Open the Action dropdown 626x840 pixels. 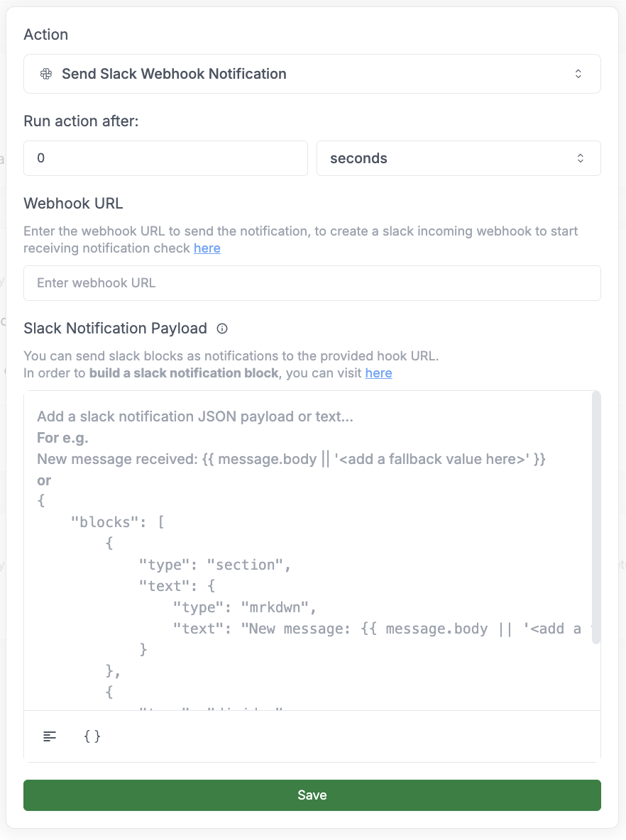[312, 74]
